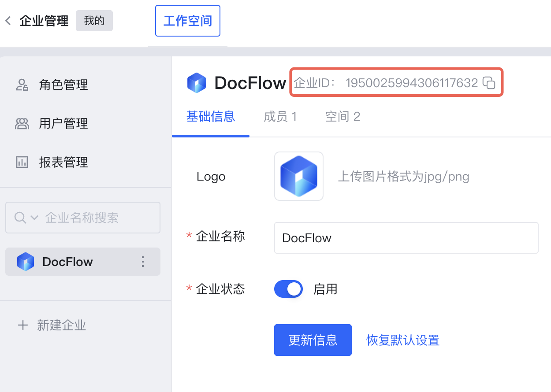The width and height of the screenshot is (551, 392).
Task: Open the DocFlow three-dot more menu
Action: click(x=143, y=262)
